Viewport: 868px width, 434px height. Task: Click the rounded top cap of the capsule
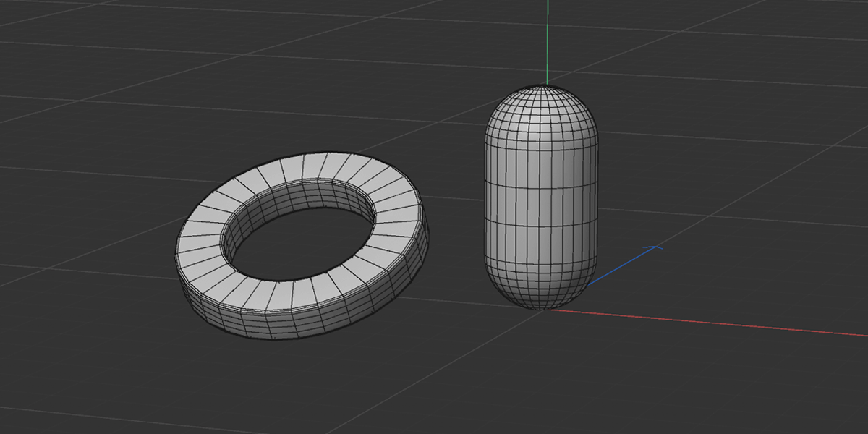tap(542, 109)
